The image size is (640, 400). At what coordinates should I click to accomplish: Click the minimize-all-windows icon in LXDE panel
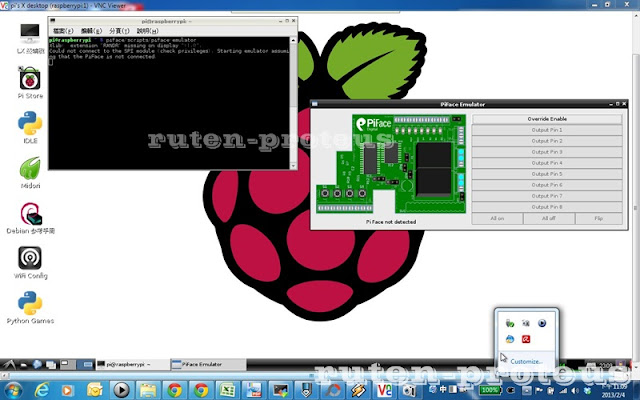pyautogui.click(x=51, y=364)
